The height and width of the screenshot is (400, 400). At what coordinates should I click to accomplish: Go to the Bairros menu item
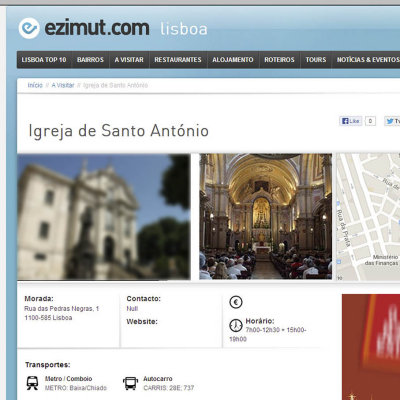pyautogui.click(x=90, y=60)
